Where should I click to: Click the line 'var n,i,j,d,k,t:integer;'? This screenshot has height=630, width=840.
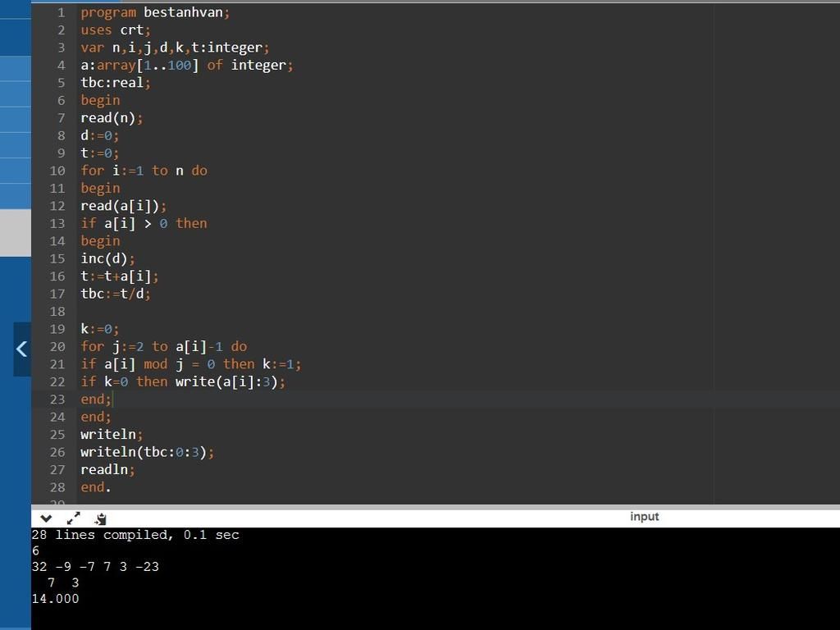point(175,48)
